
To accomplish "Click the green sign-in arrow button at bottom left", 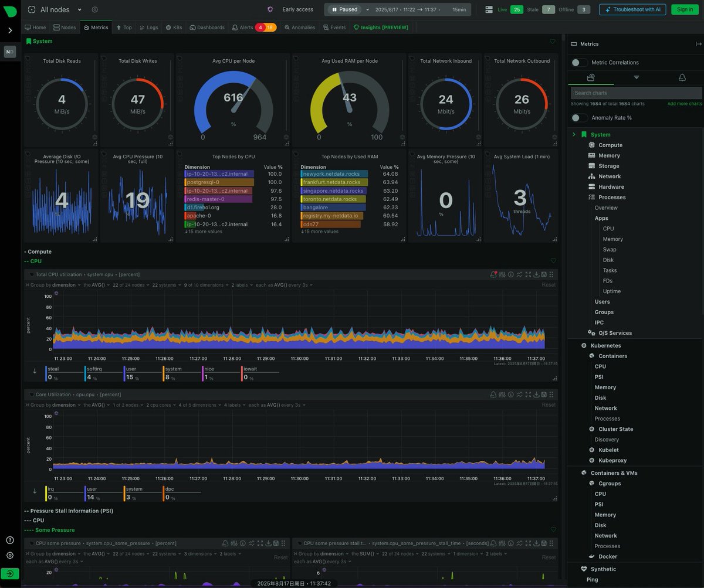I will pyautogui.click(x=10, y=574).
